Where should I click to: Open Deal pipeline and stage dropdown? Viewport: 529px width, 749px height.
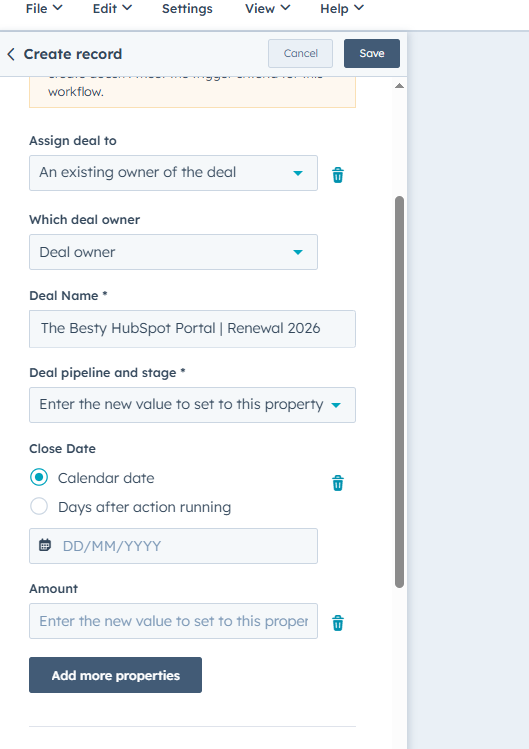click(193, 405)
